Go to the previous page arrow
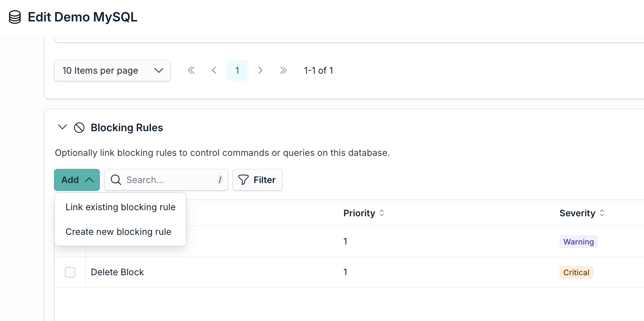644x321 pixels. point(214,70)
